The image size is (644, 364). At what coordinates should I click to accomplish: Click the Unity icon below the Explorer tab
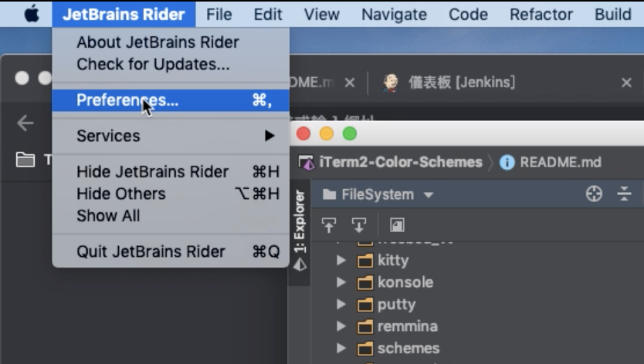click(x=300, y=265)
